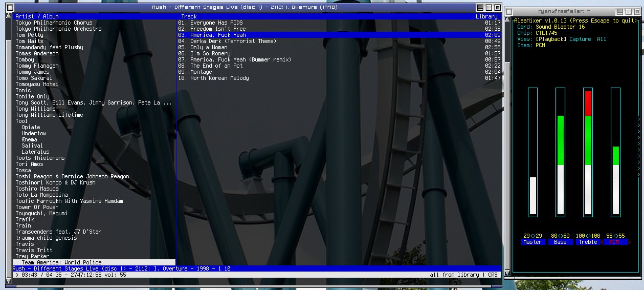
Task: Collapse the Trey Parker artist entry
Action: [x=32, y=256]
